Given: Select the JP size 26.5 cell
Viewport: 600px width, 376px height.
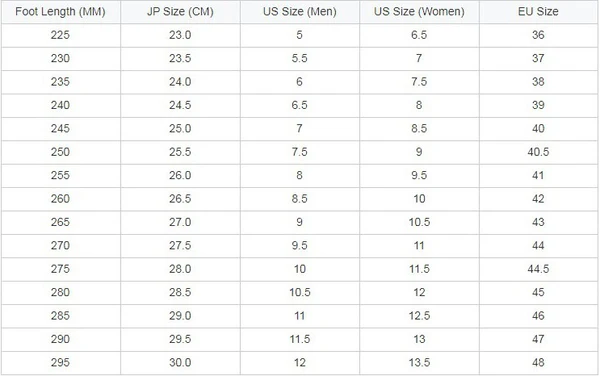Looking at the screenshot, I should [180, 199].
